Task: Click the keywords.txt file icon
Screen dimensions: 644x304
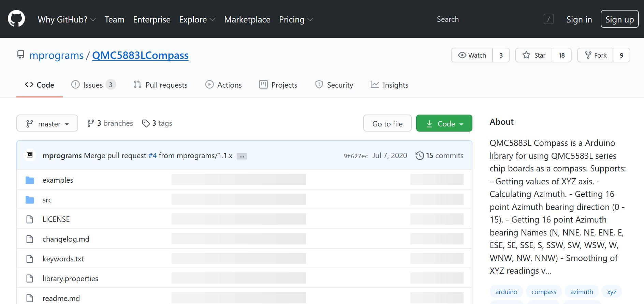Action: [30, 259]
